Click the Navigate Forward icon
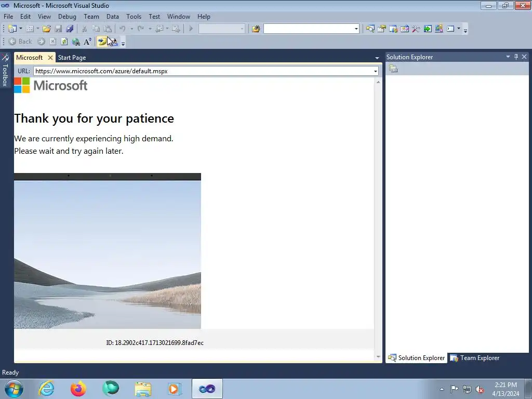This screenshot has height=399, width=532. coord(176,29)
